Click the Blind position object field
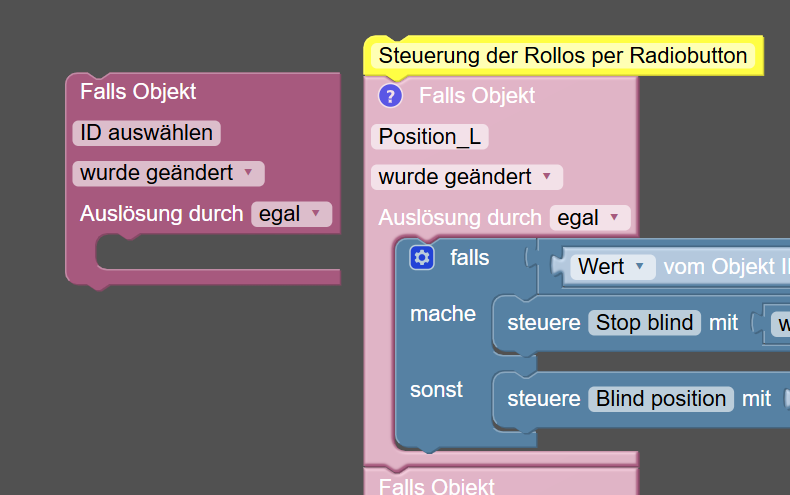The height and width of the screenshot is (495, 790). [x=661, y=399]
